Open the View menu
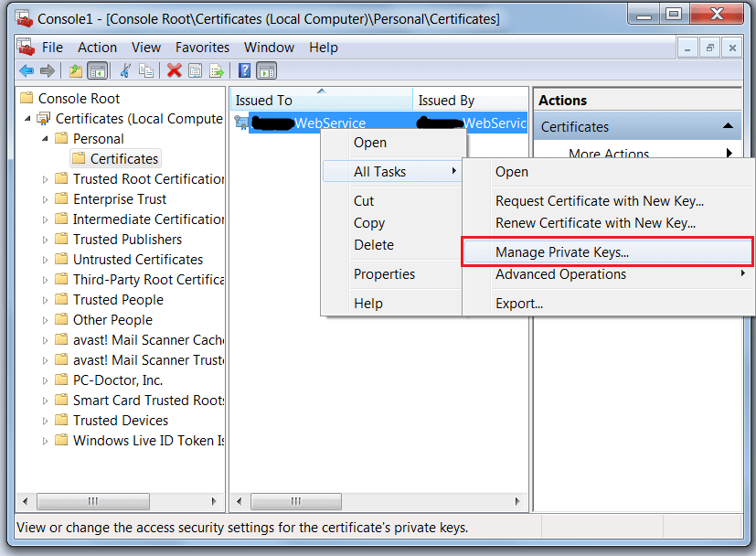Viewport: 756px width, 556px height. (146, 48)
